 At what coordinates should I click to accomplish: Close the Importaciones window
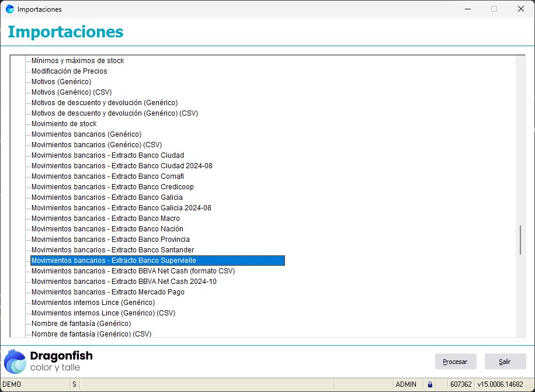(x=520, y=9)
